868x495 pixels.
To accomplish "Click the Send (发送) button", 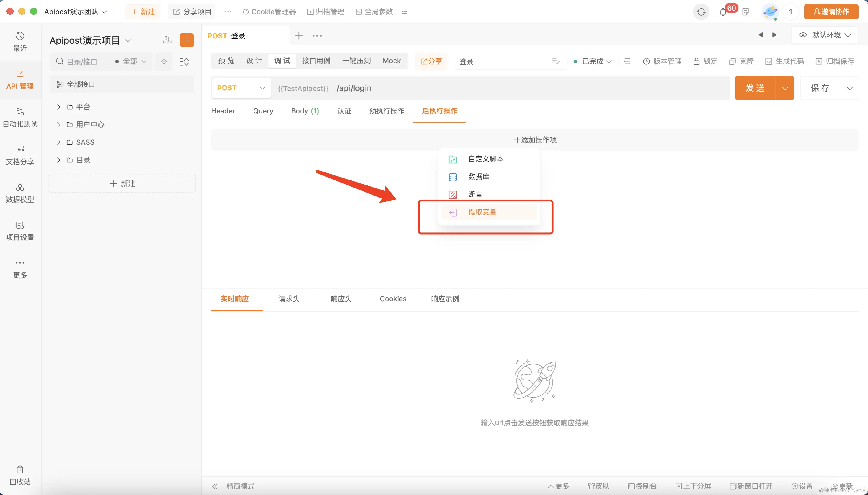I will pos(755,88).
